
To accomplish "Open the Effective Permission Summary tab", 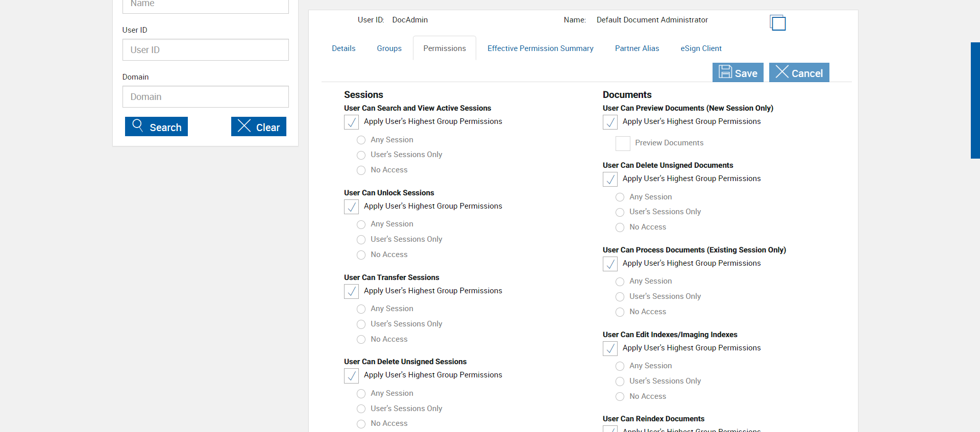I will pos(540,48).
